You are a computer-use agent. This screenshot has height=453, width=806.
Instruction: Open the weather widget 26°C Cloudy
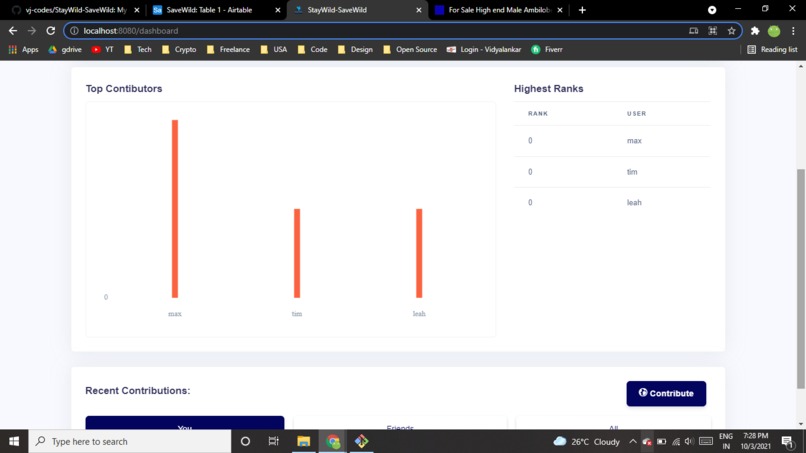pyautogui.click(x=587, y=442)
